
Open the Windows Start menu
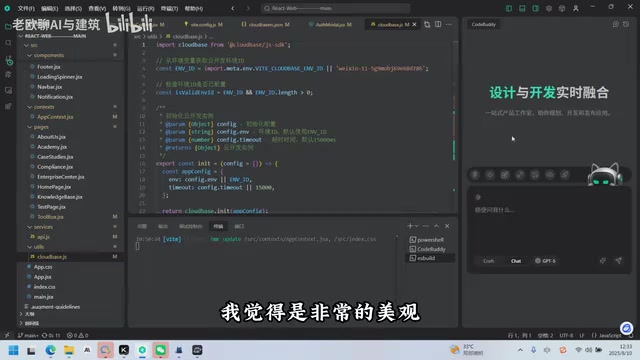(x=13, y=350)
